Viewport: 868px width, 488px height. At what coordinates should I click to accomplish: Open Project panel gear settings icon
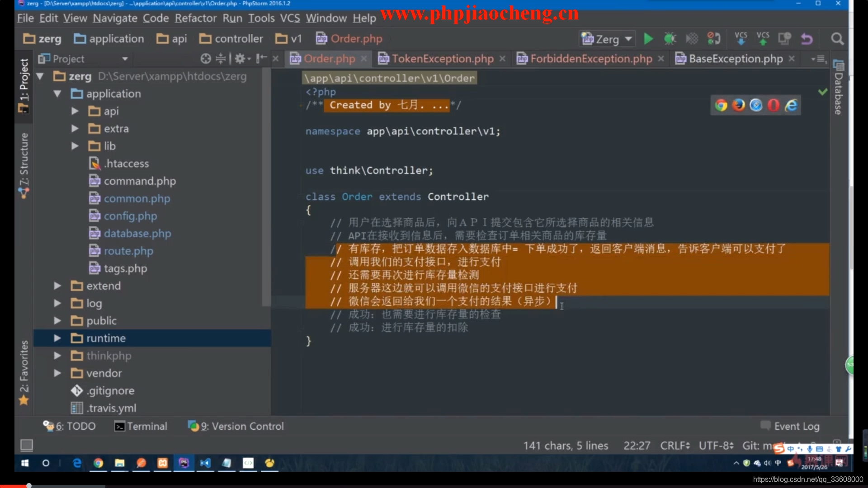(242, 59)
